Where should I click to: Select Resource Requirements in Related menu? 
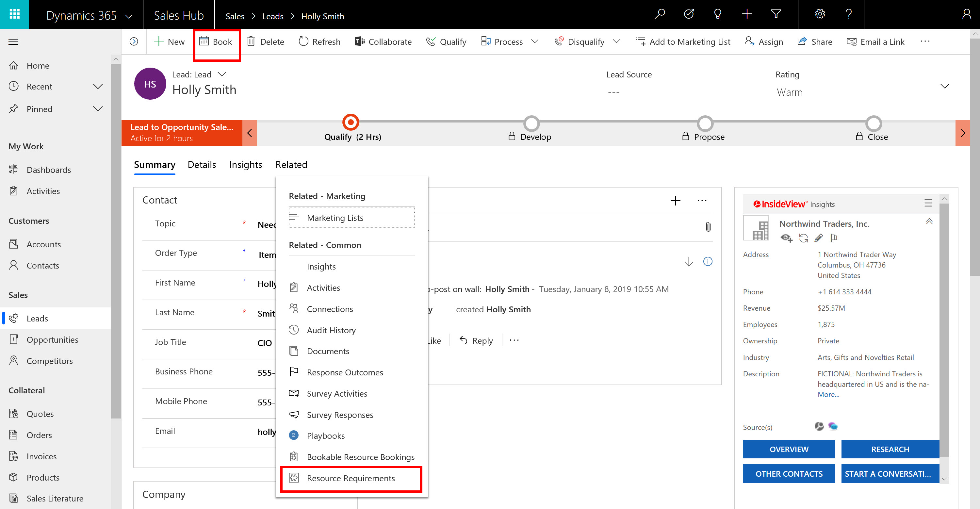[x=351, y=479]
